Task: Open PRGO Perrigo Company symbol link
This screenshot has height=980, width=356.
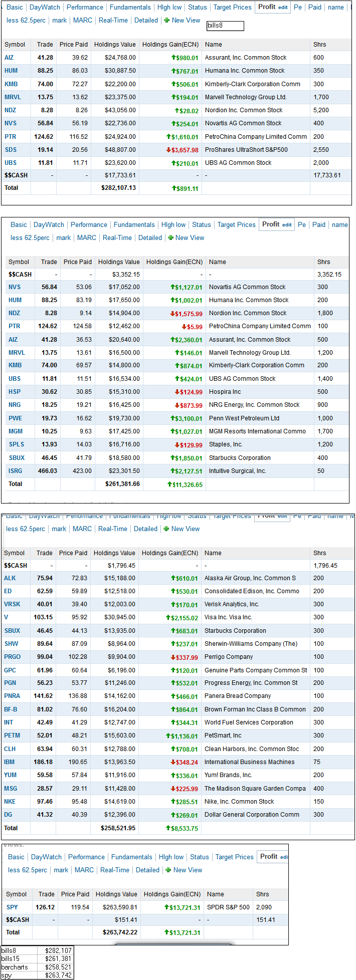Action: pyautogui.click(x=13, y=656)
